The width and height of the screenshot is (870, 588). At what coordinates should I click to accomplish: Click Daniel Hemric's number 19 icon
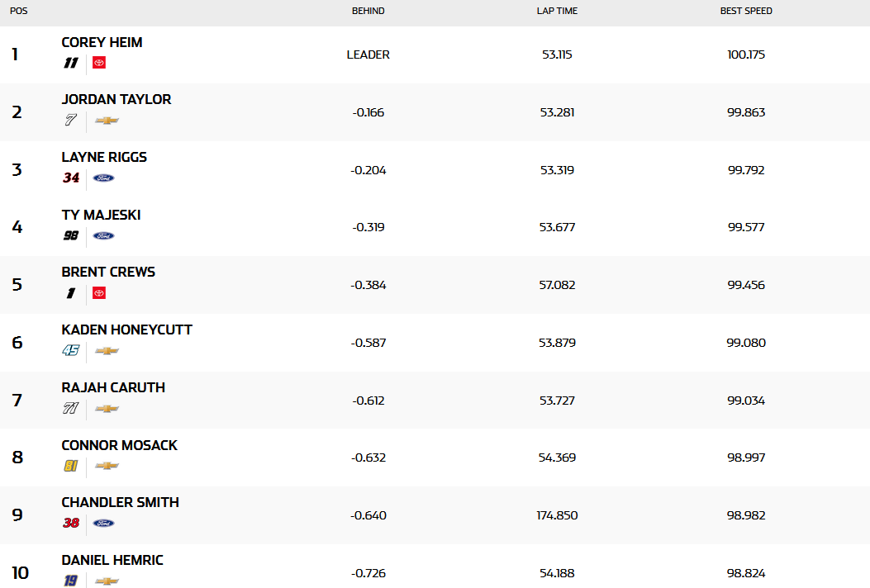click(70, 581)
